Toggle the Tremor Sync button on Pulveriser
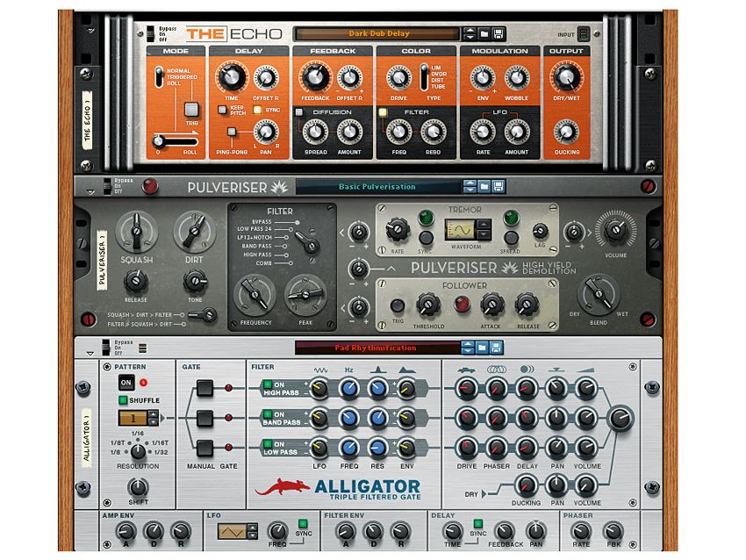Image resolution: width=746 pixels, height=560 pixels. (x=426, y=237)
